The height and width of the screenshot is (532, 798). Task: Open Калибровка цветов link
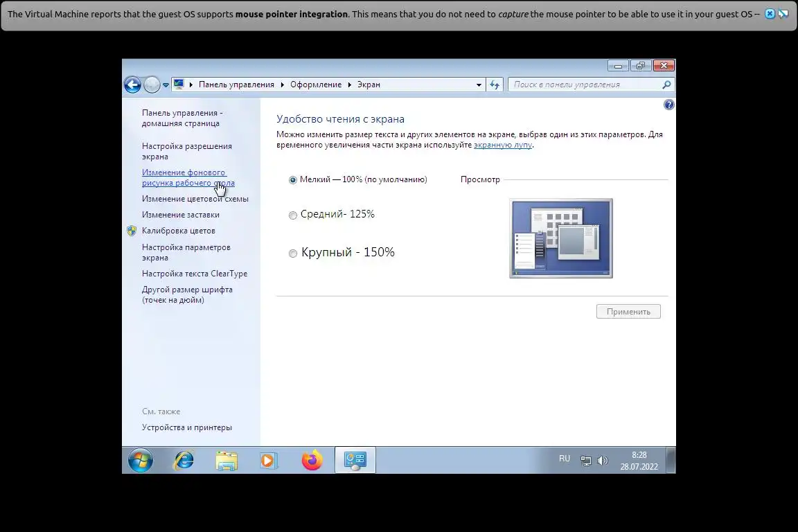[x=179, y=231]
